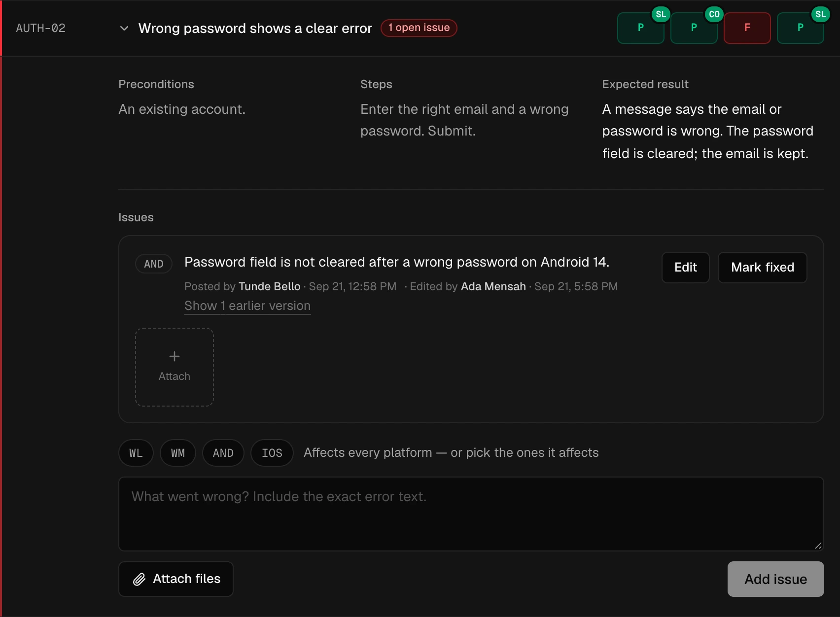
Task: Collapse the AUTH-02 test case chevron
Action: coord(124,29)
